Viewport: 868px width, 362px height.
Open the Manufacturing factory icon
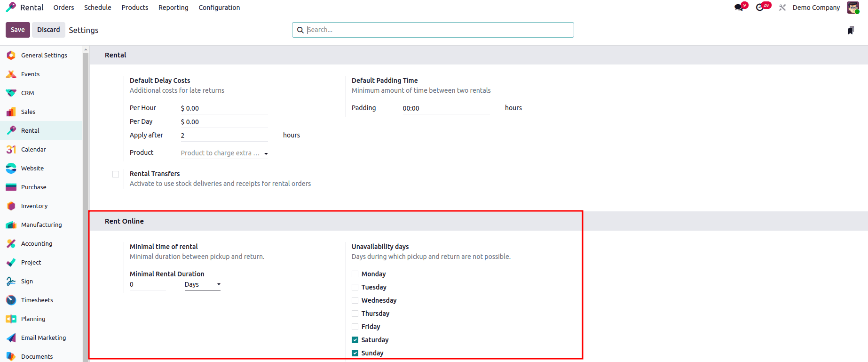tap(11, 225)
